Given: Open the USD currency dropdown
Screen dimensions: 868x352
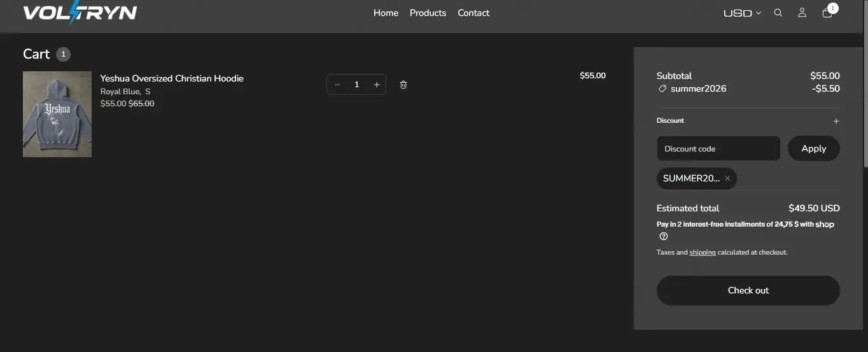Looking at the screenshot, I should pyautogui.click(x=742, y=13).
